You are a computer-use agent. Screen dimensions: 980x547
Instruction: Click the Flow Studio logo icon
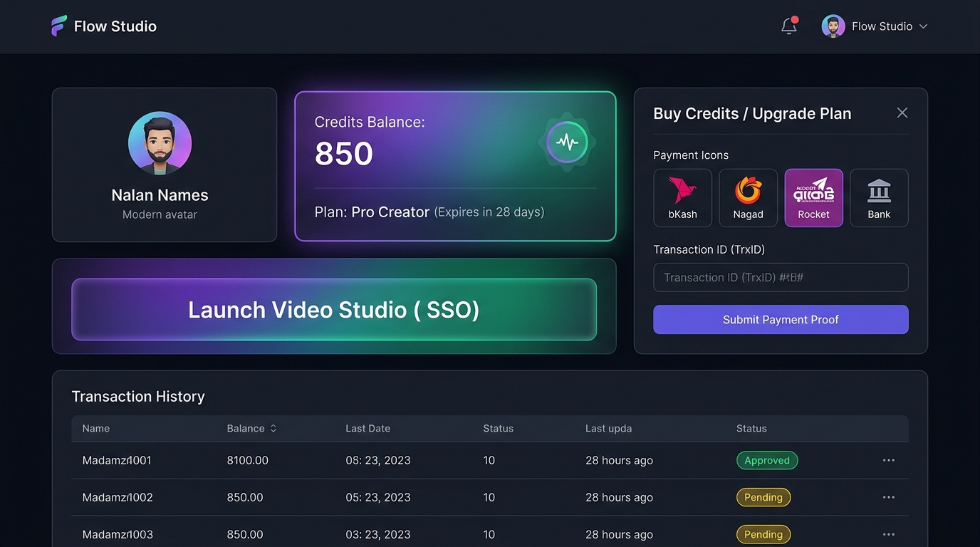59,26
